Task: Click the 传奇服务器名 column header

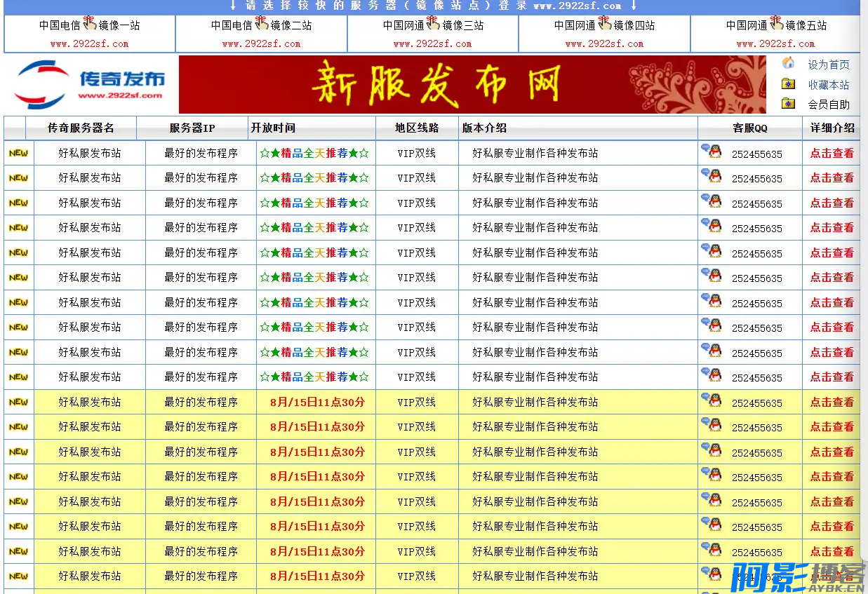Action: (81, 128)
